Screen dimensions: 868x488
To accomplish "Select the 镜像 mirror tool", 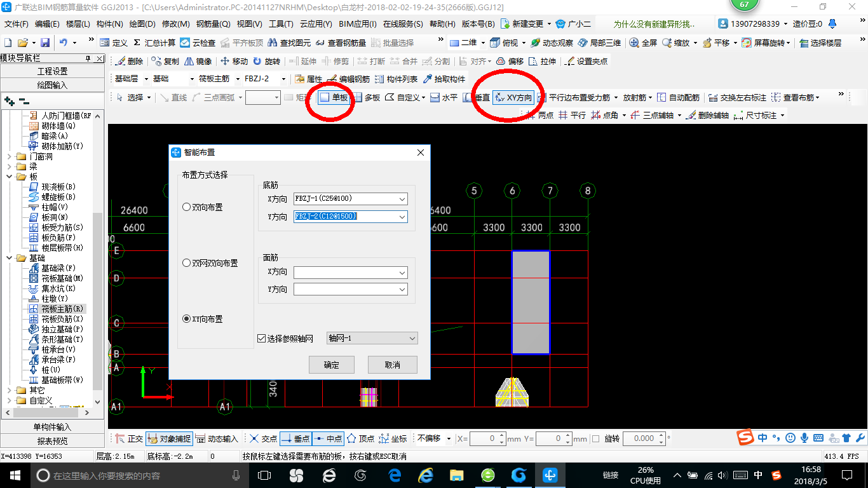I will pos(198,62).
